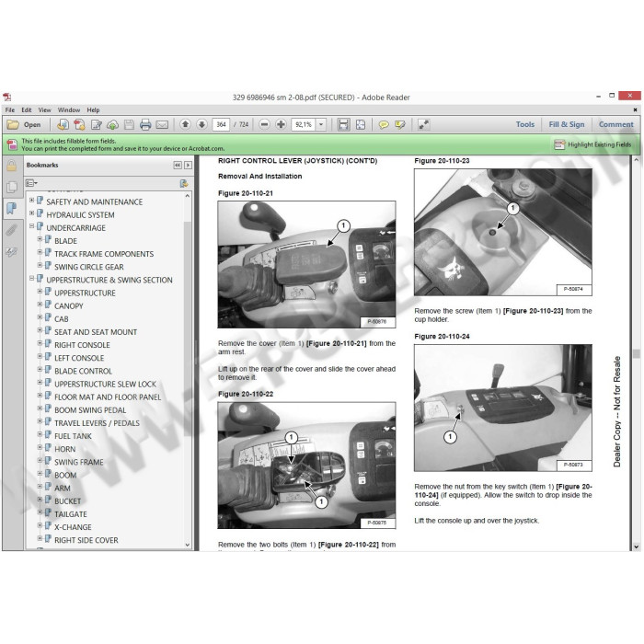Screen dimensions: 644x644
Task: Send file by email envelope icon
Action: click(162, 124)
